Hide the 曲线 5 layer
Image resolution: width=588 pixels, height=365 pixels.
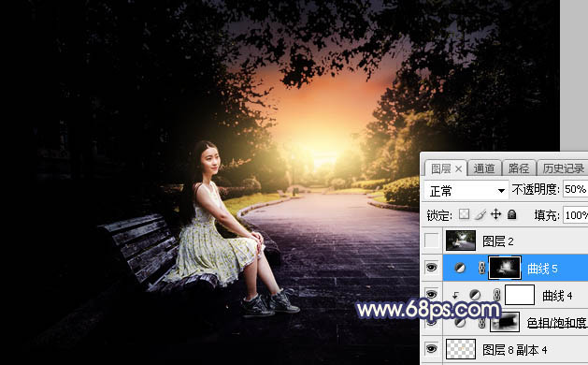click(432, 268)
